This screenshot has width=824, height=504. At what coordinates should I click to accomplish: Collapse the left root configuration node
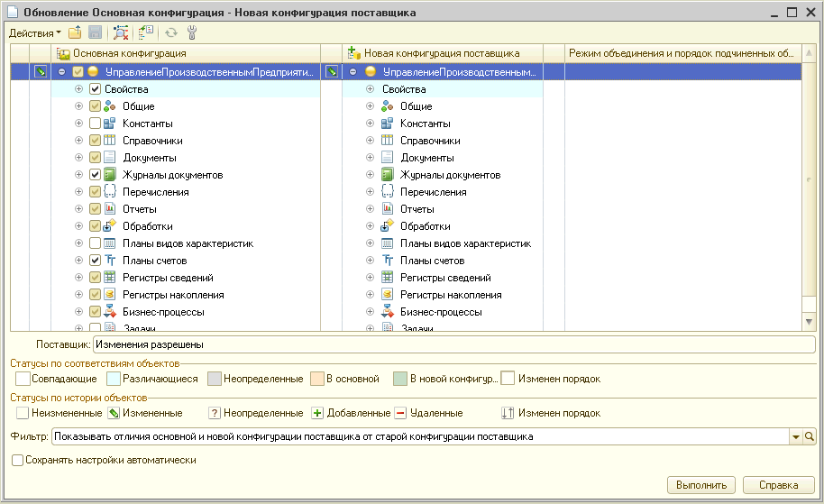61,71
